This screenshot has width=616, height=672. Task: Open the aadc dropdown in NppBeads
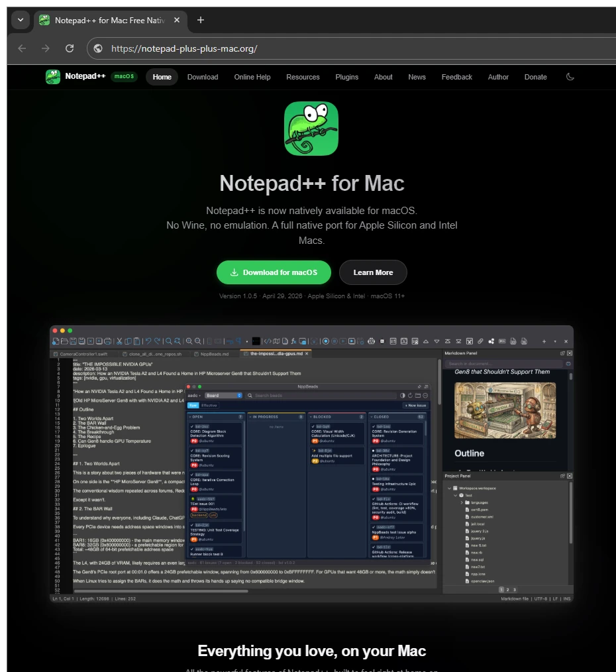[x=194, y=396]
